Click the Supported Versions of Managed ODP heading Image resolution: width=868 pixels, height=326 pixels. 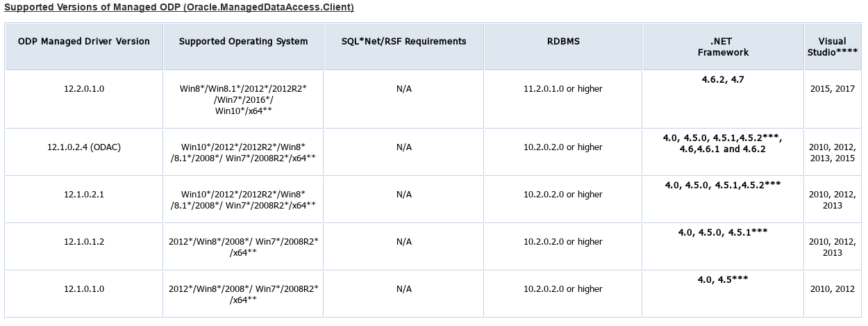[x=179, y=8]
